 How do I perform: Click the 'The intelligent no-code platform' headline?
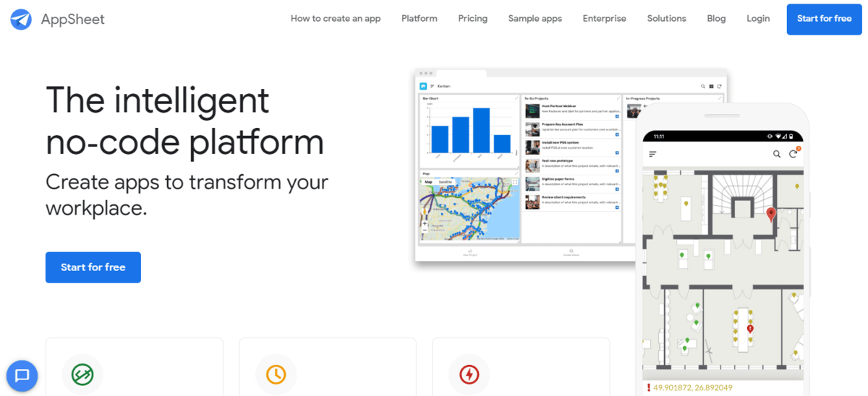[x=184, y=121]
